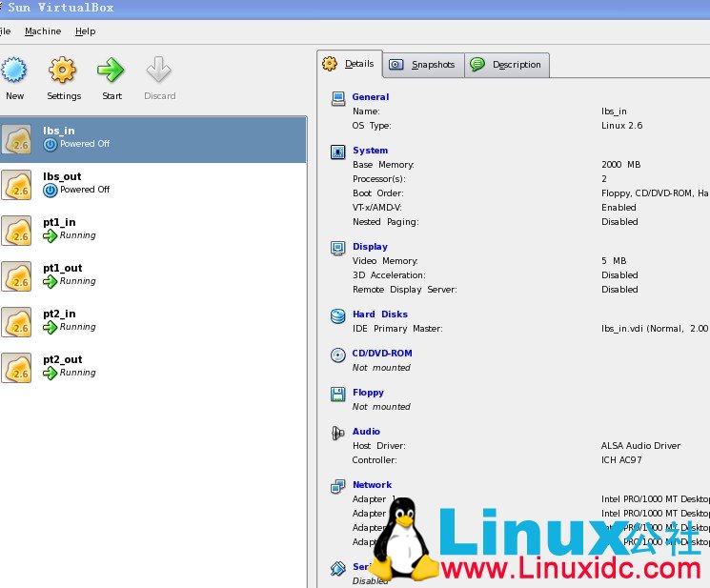710x588 pixels.
Task: Open the Help menu
Action: point(86,31)
